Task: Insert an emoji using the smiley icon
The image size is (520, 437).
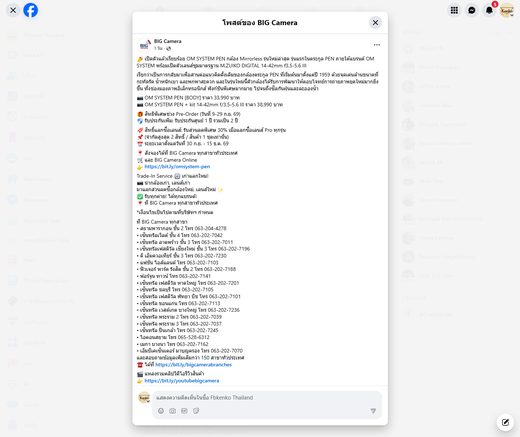Action: (x=161, y=411)
